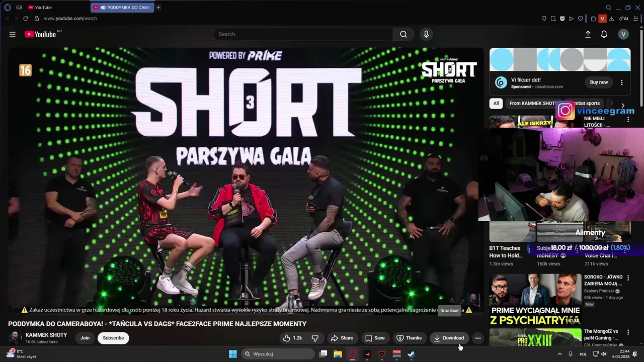The height and width of the screenshot is (362, 644).
Task: Dislike the video with thumbs down
Action: [315, 338]
